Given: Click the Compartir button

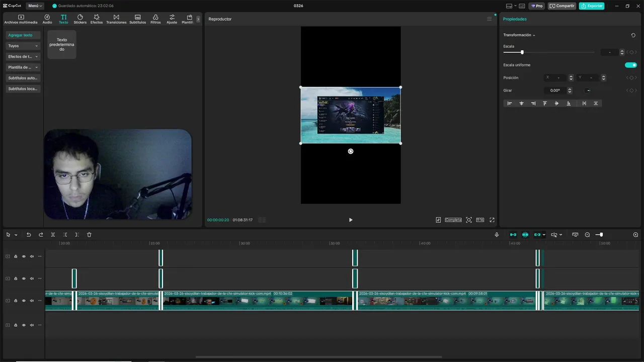Looking at the screenshot, I should coord(562,6).
